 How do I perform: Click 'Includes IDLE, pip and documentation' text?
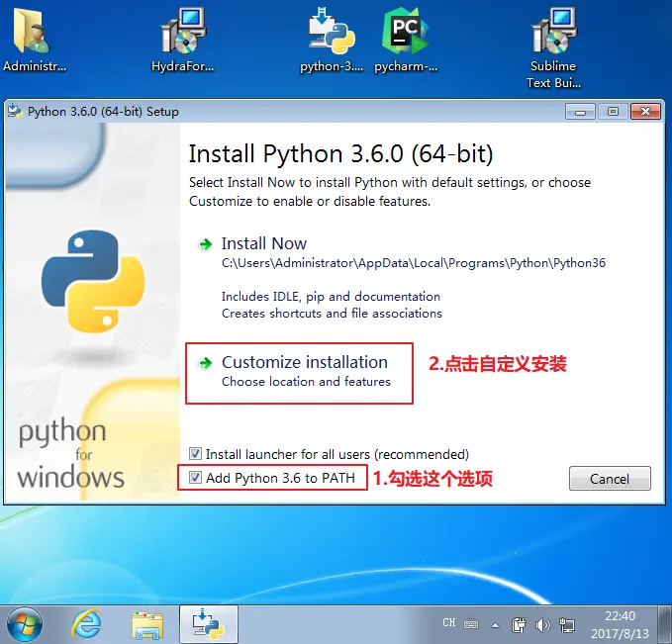(x=331, y=296)
